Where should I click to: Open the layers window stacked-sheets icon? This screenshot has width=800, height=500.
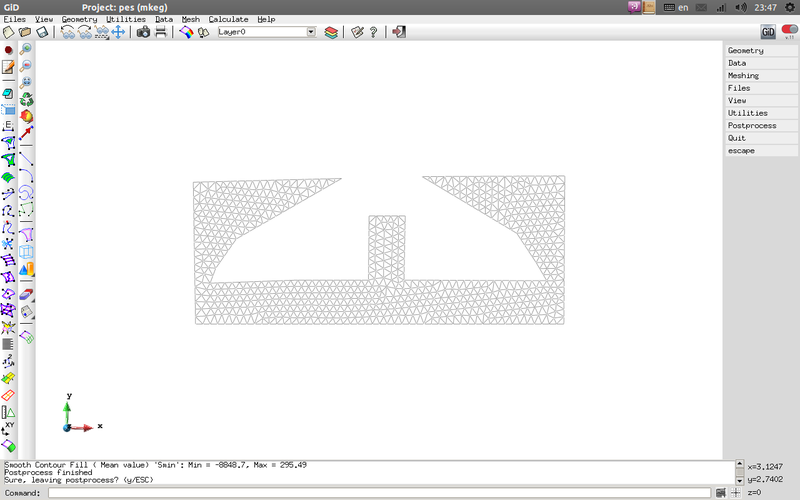331,32
